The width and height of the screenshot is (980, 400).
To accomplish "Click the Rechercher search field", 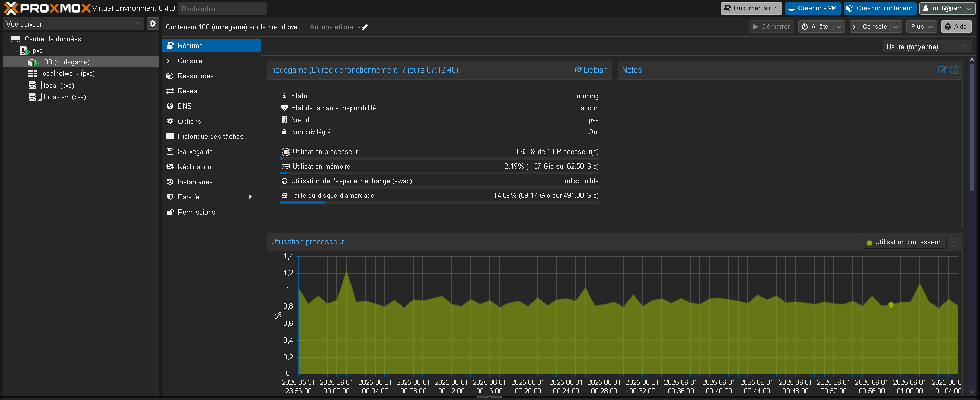I will point(222,8).
